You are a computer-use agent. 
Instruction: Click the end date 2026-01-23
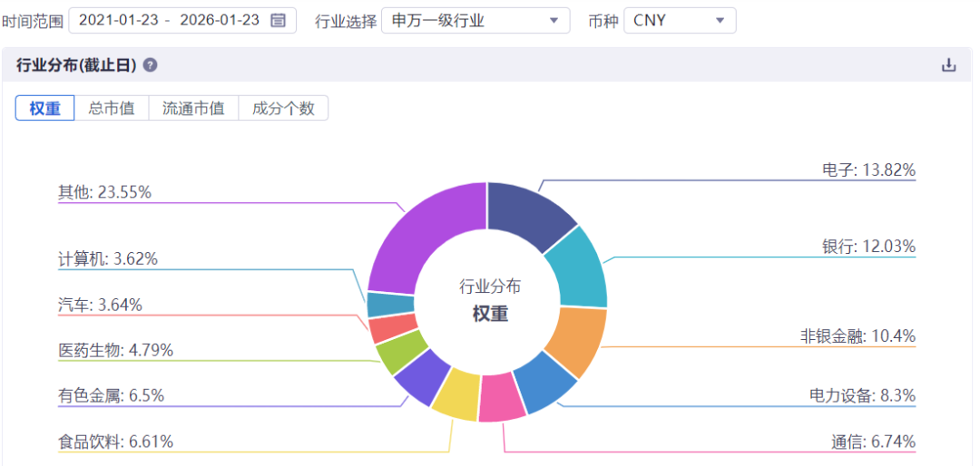220,21
